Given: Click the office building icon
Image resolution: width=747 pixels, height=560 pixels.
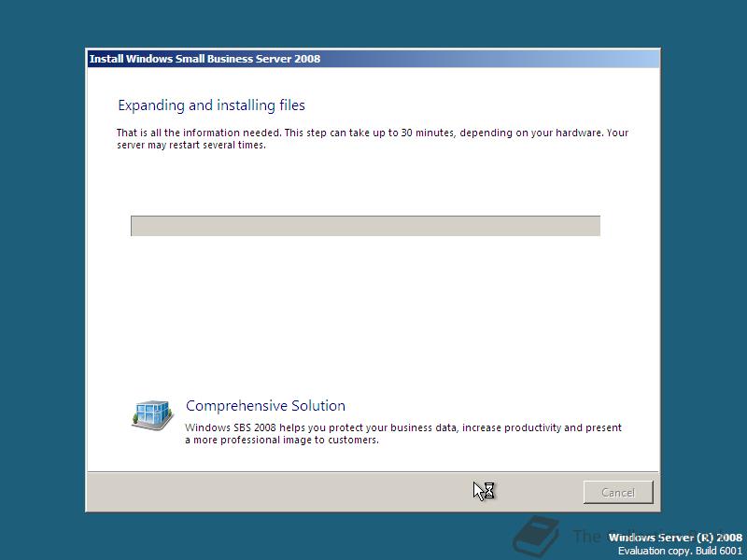Looking at the screenshot, I should click(x=152, y=414).
